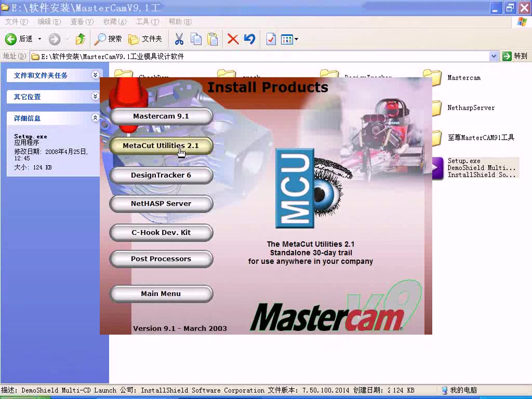Select MetaCut Utilities 2.1 button
Viewport: 532px width, 399px height.
click(161, 145)
